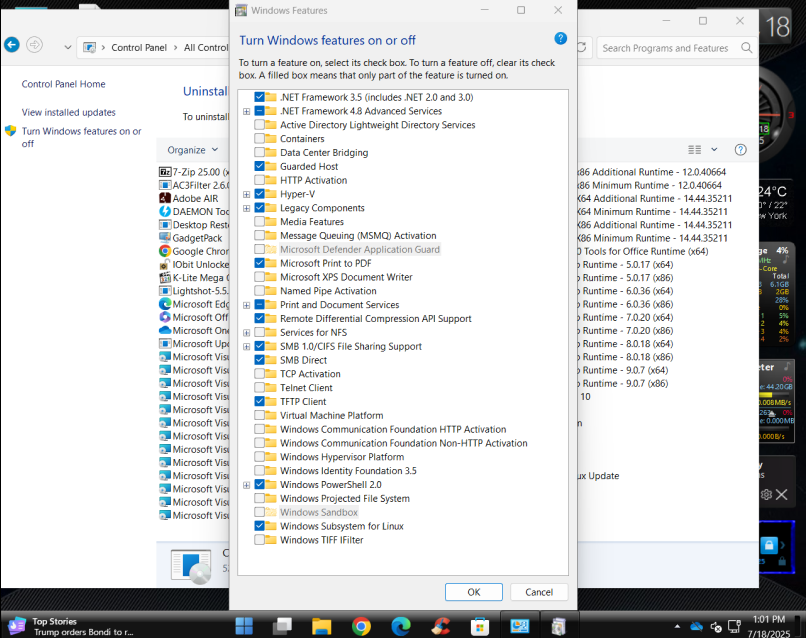Open the view options dropdown arrow
The height and width of the screenshot is (638, 806).
coord(714,150)
